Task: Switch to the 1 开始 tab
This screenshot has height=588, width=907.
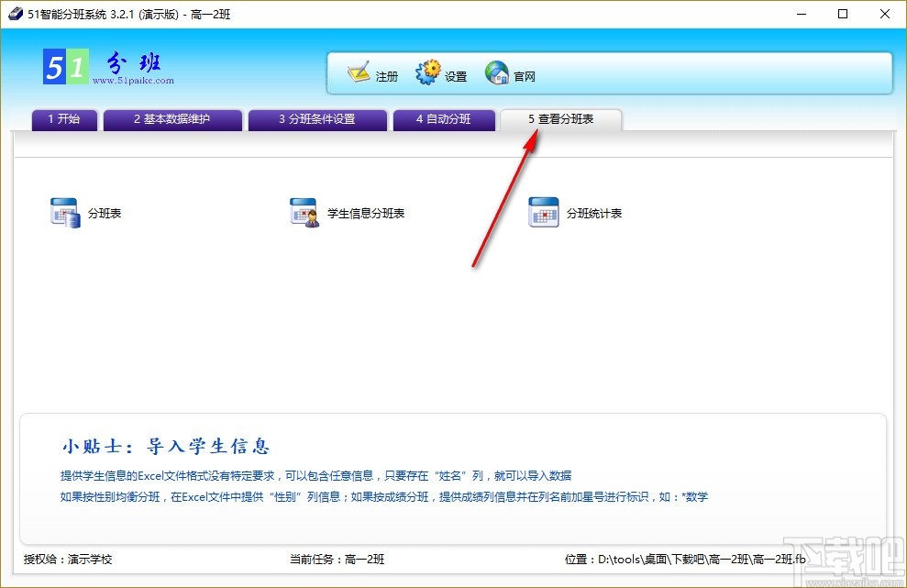Action: tap(63, 119)
